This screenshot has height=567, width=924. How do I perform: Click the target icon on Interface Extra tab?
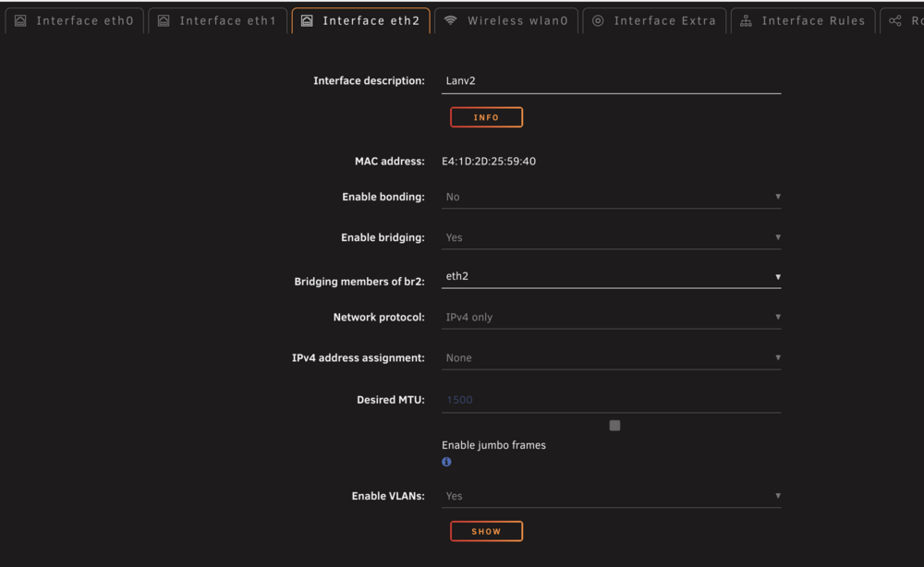[598, 20]
